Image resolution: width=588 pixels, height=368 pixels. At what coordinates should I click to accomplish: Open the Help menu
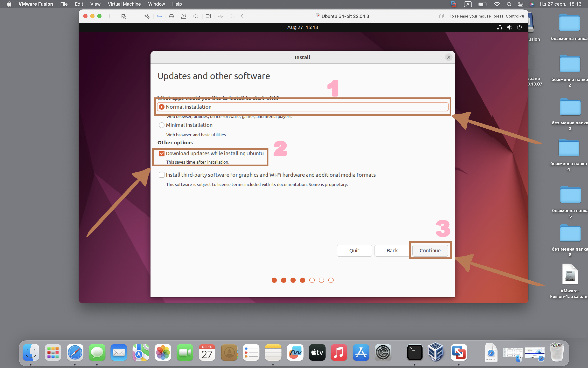point(177,4)
